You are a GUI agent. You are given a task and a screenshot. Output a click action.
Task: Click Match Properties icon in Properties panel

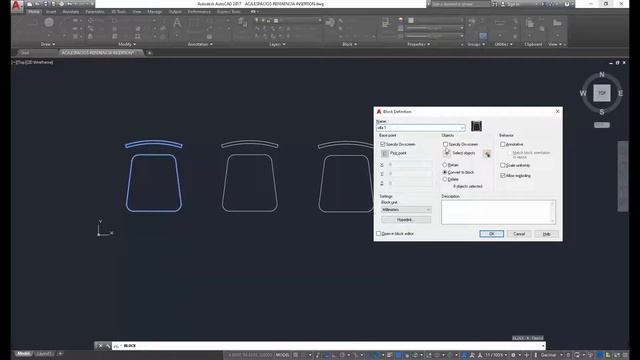point(386,23)
